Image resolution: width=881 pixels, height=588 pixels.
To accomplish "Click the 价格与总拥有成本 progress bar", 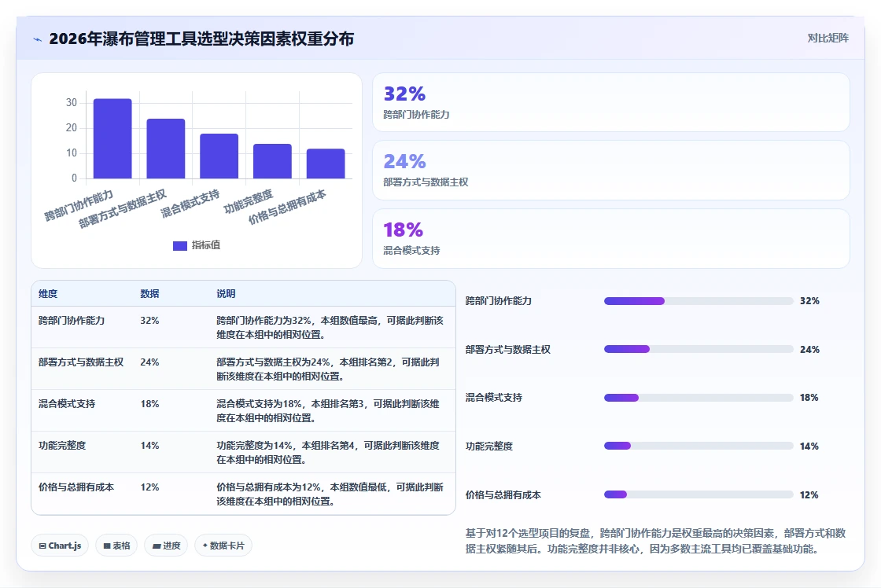I will 699,494.
